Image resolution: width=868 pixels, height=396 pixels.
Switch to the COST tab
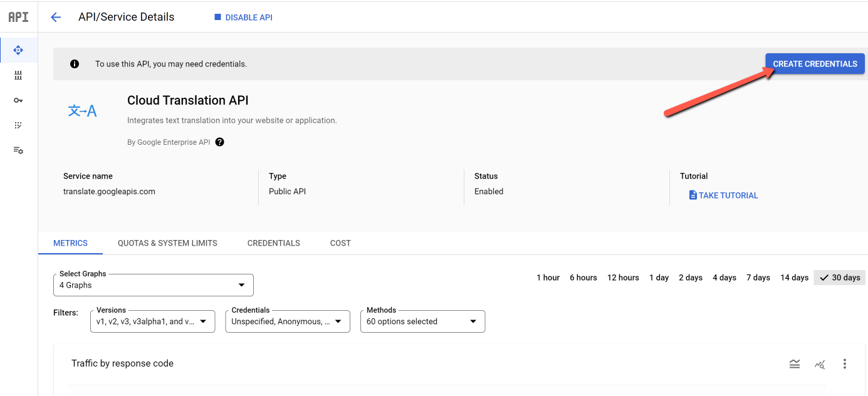point(340,243)
